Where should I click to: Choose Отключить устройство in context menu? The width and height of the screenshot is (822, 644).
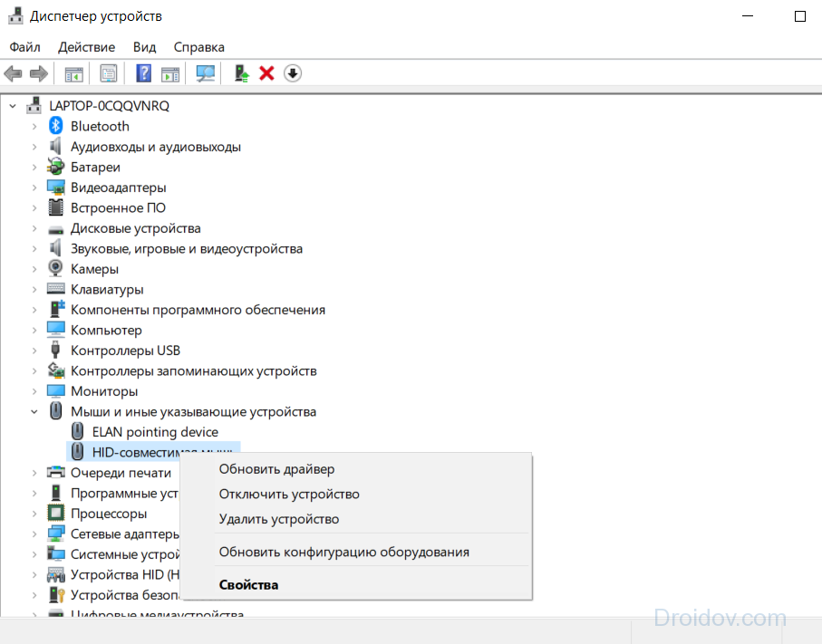[289, 495]
